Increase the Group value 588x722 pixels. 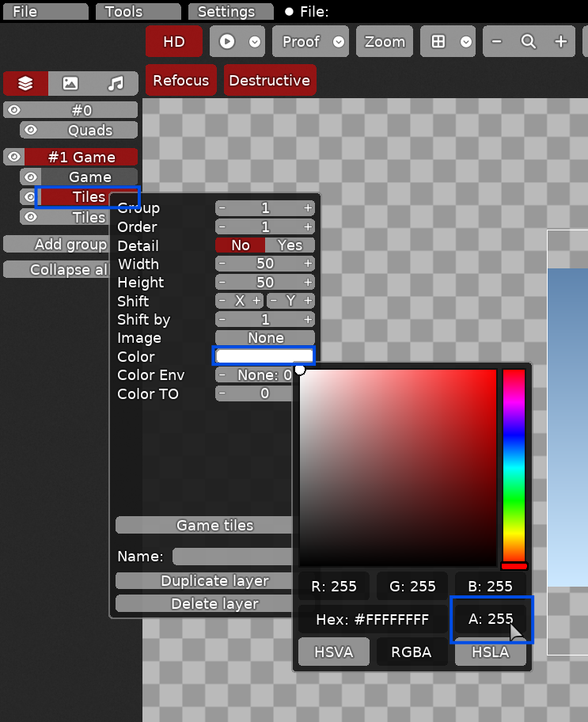point(308,208)
